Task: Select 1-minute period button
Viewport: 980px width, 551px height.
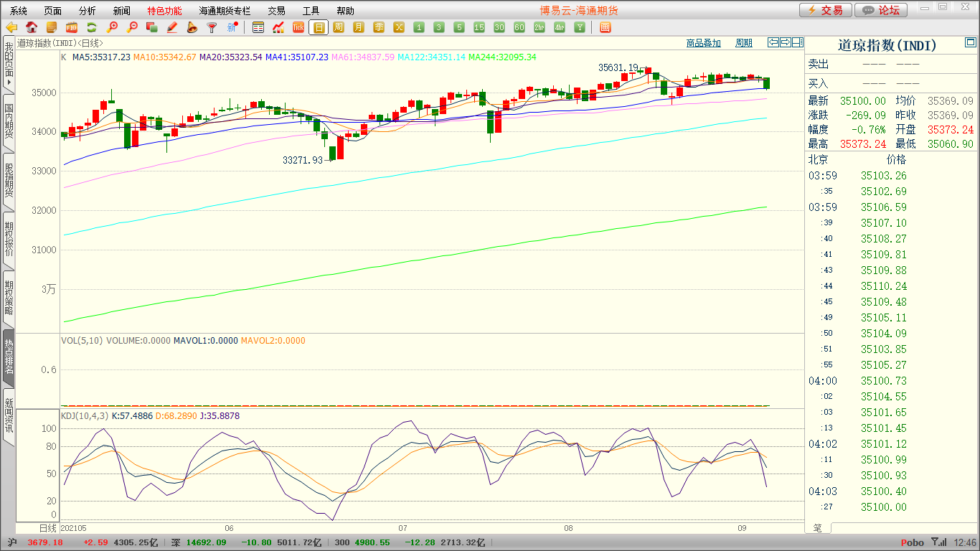Action: (x=419, y=27)
